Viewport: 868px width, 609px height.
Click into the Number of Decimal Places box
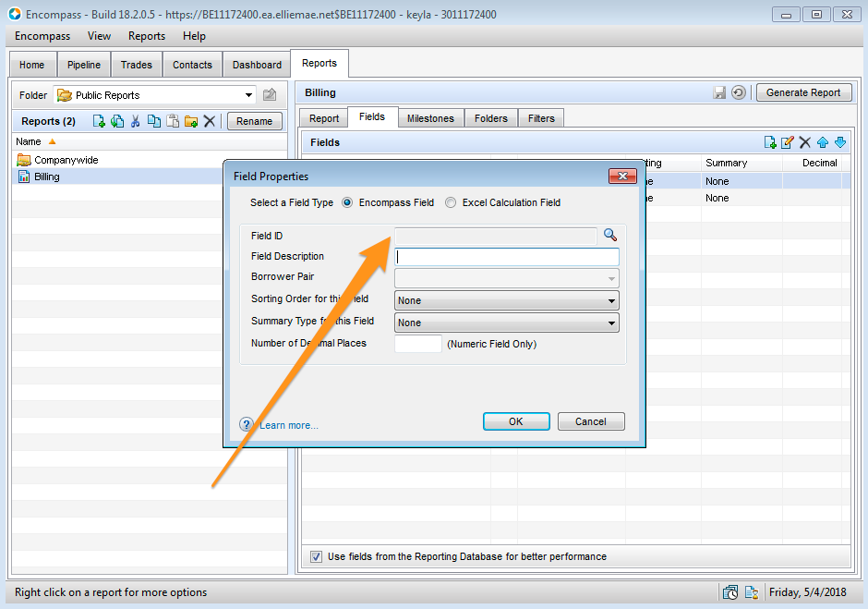point(418,344)
